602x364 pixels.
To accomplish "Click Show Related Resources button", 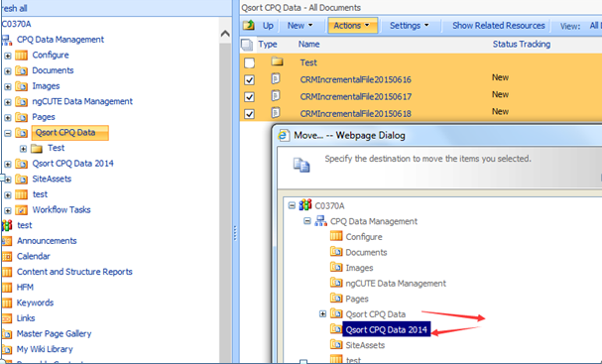I will click(x=498, y=26).
